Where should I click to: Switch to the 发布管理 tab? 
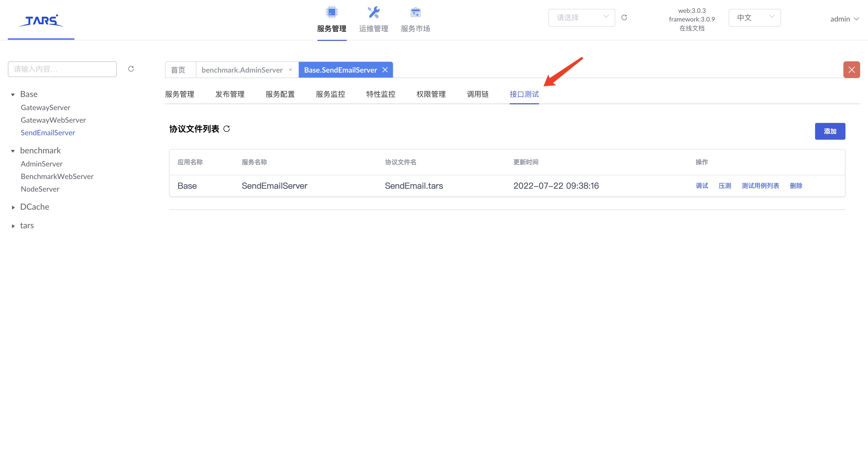[x=230, y=94]
